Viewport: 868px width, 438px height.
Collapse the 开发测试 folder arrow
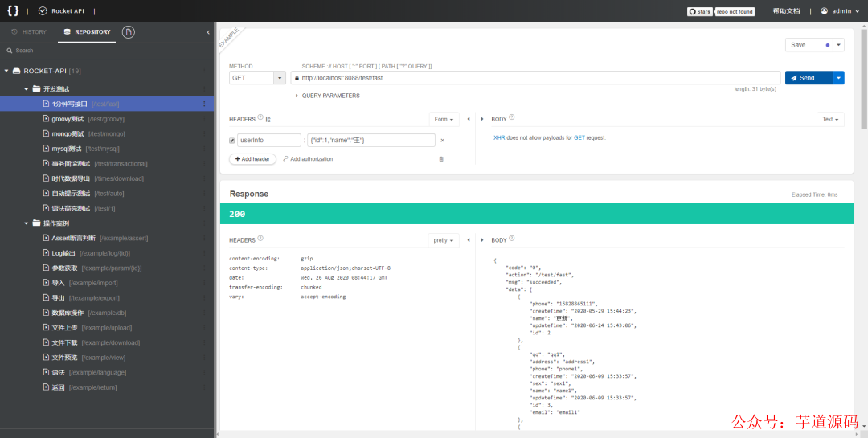point(26,88)
